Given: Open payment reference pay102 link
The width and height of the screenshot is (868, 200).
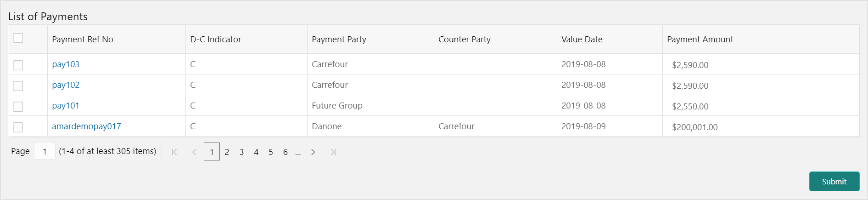Looking at the screenshot, I should pyautogui.click(x=66, y=85).
